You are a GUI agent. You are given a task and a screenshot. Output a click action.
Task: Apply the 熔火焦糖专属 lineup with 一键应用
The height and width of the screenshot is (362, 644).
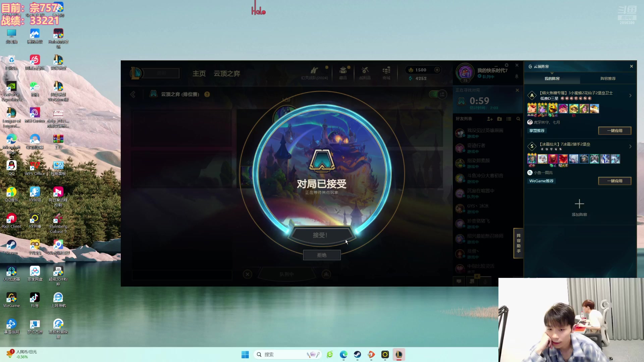614,131
